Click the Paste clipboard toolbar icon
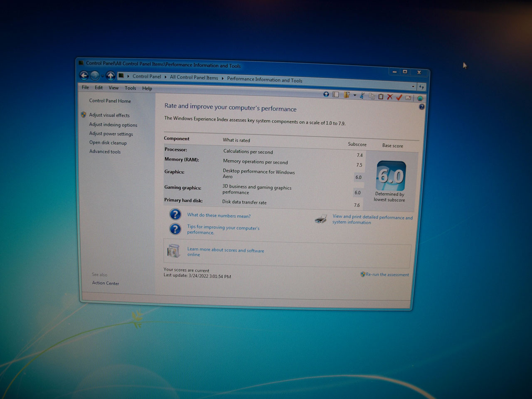The width and height of the screenshot is (532, 399). tap(380, 96)
